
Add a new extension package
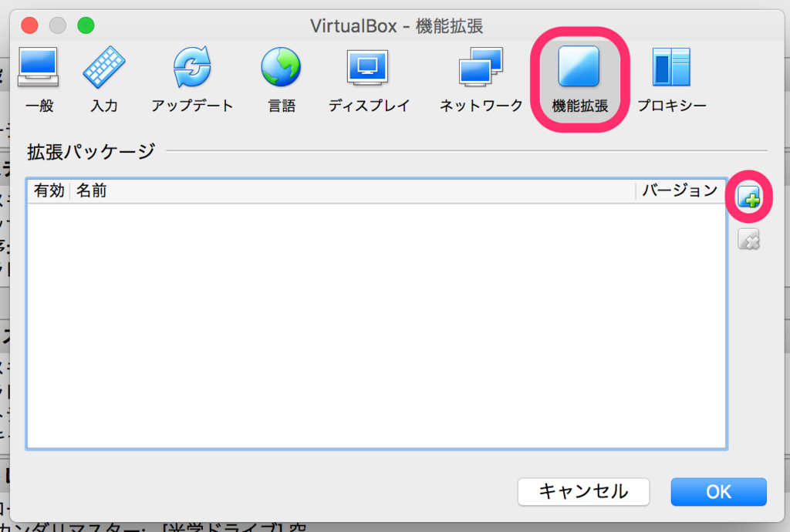coord(748,197)
